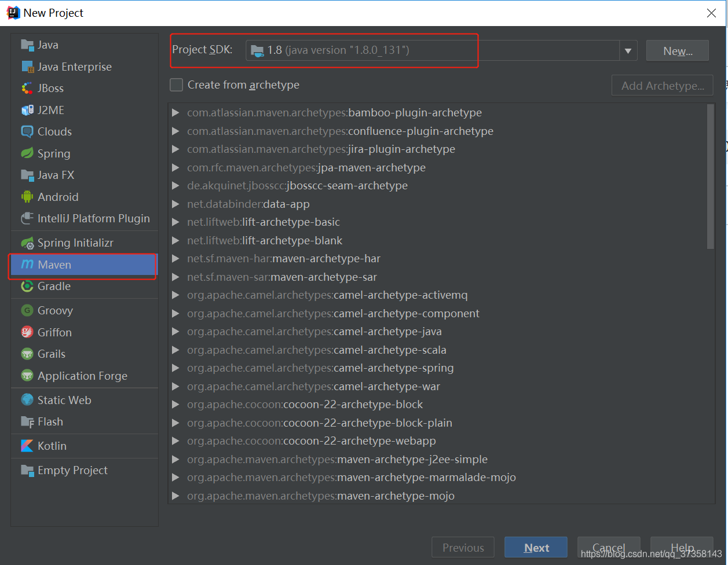728x565 pixels.
Task: Select Spring project type label
Action: 54,153
